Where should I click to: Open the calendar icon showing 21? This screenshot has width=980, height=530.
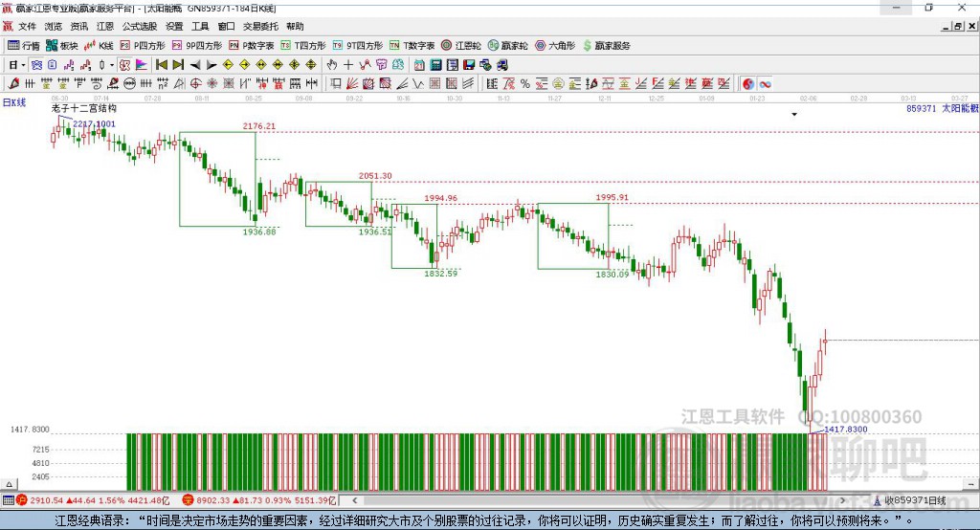tap(419, 65)
